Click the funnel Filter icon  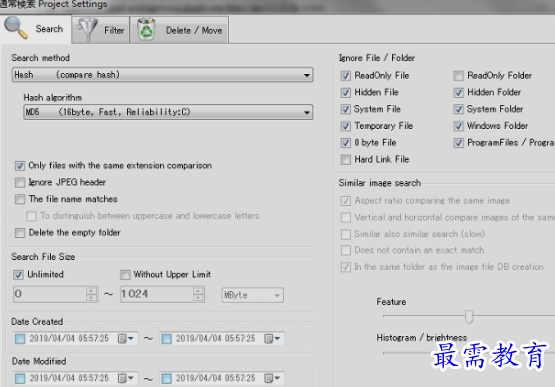87,30
